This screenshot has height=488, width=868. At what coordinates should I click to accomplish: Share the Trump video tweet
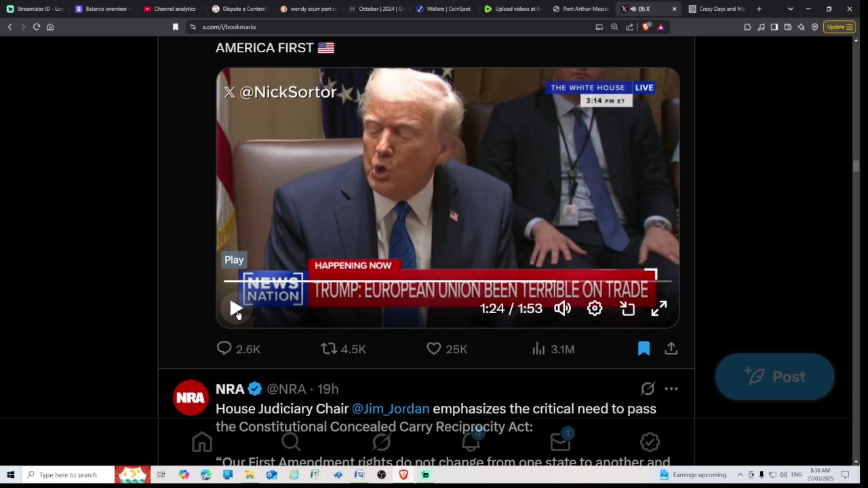point(671,348)
